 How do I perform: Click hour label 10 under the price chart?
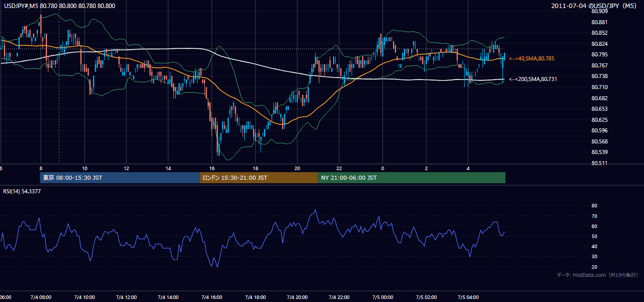[x=84, y=168]
